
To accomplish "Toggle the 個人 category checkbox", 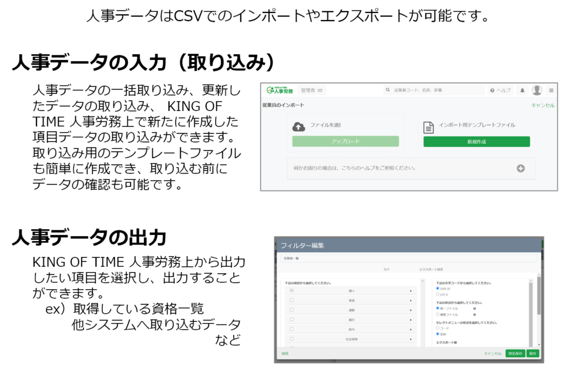I will [291, 290].
